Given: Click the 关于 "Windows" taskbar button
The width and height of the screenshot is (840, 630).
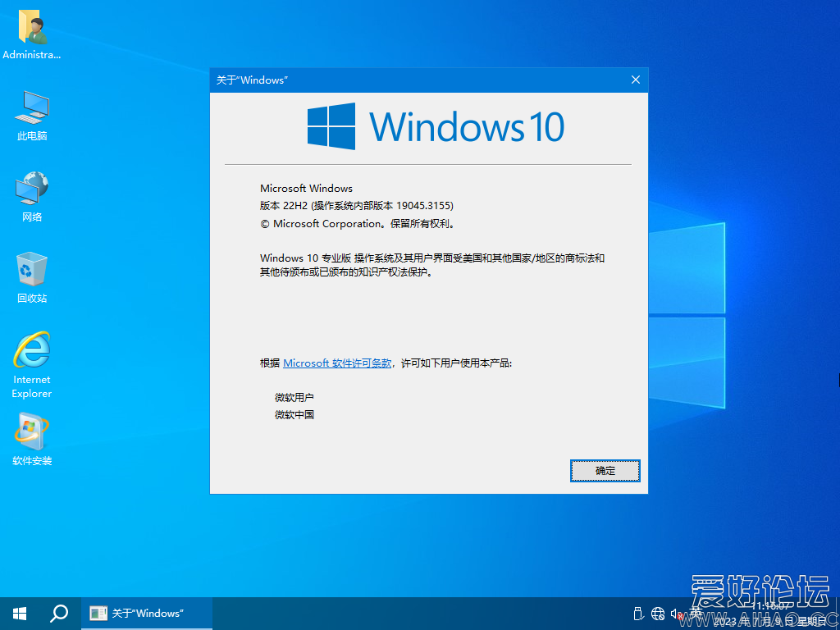Looking at the screenshot, I should tap(147, 614).
